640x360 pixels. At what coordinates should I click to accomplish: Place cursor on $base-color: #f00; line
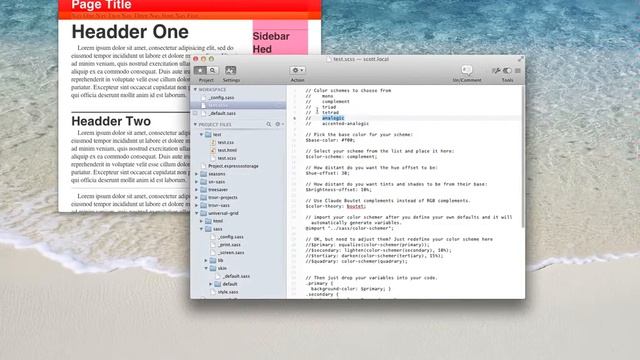[x=331, y=140]
